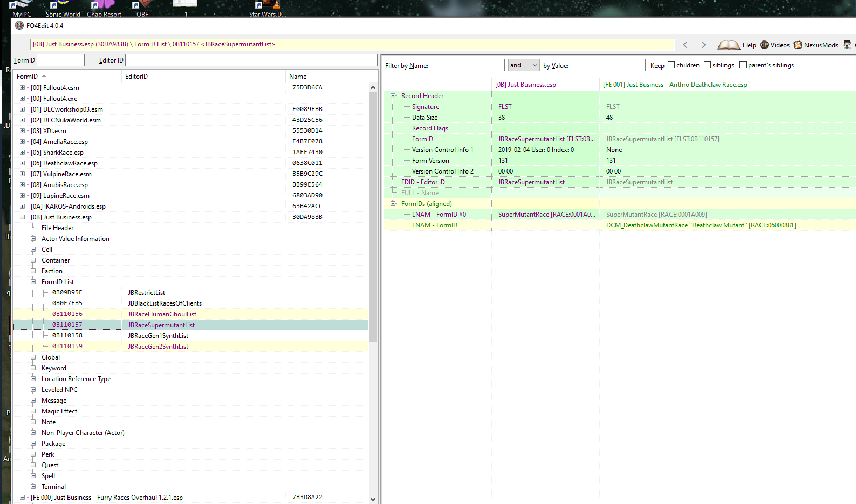The width and height of the screenshot is (856, 504).
Task: Expand the [03] XDI.esm node
Action: tap(22, 130)
